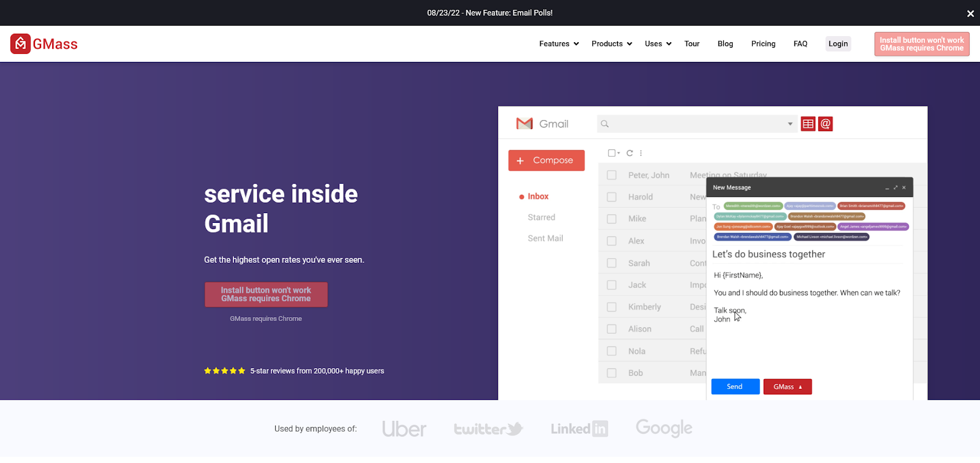This screenshot has width=980, height=463.
Task: Click the refresh icon above the inbox
Action: 630,153
